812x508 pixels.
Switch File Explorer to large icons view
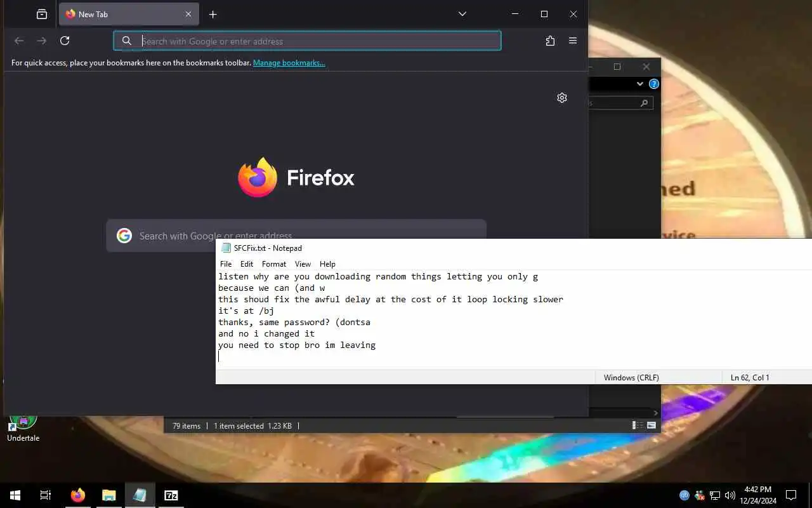tap(652, 425)
